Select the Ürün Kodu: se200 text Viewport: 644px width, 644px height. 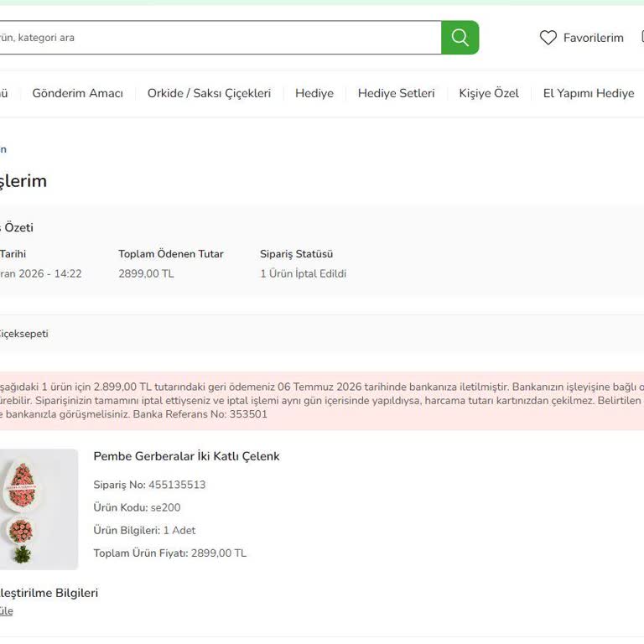[137, 507]
